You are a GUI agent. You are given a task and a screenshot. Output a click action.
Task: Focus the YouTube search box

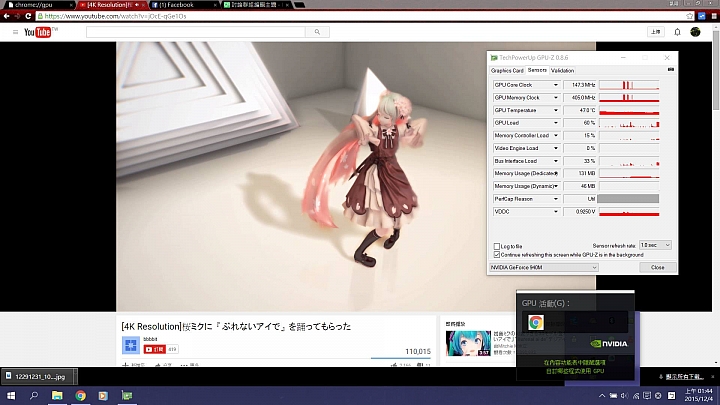coord(196,32)
